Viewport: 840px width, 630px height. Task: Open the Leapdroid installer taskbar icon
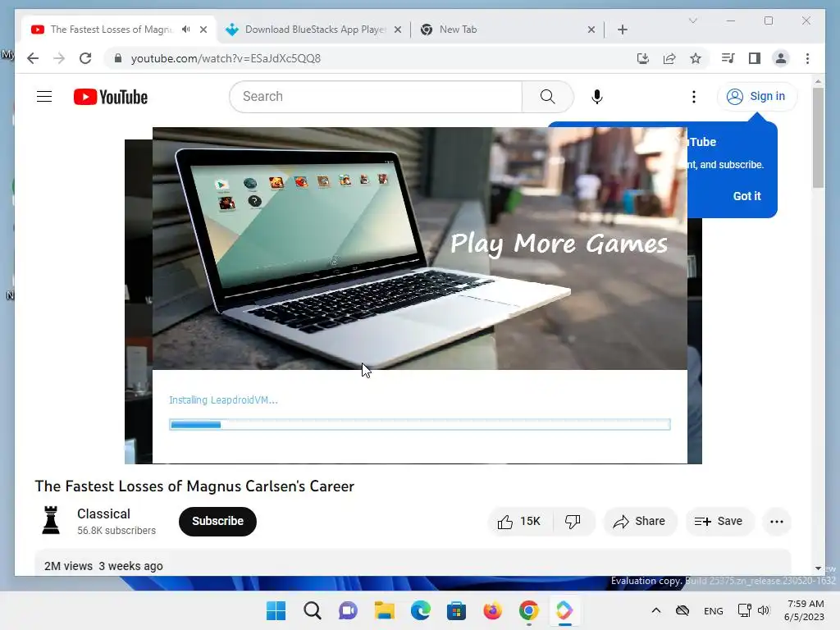pos(564,610)
